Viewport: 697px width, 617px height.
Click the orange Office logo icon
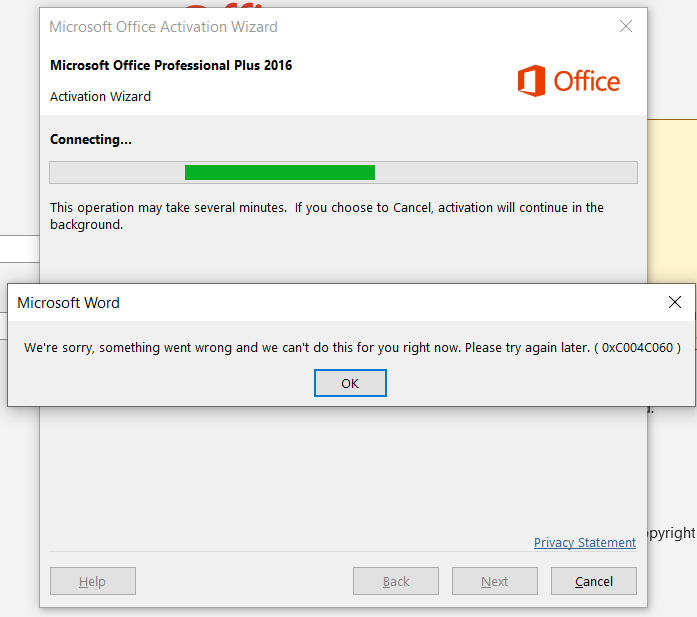531,81
